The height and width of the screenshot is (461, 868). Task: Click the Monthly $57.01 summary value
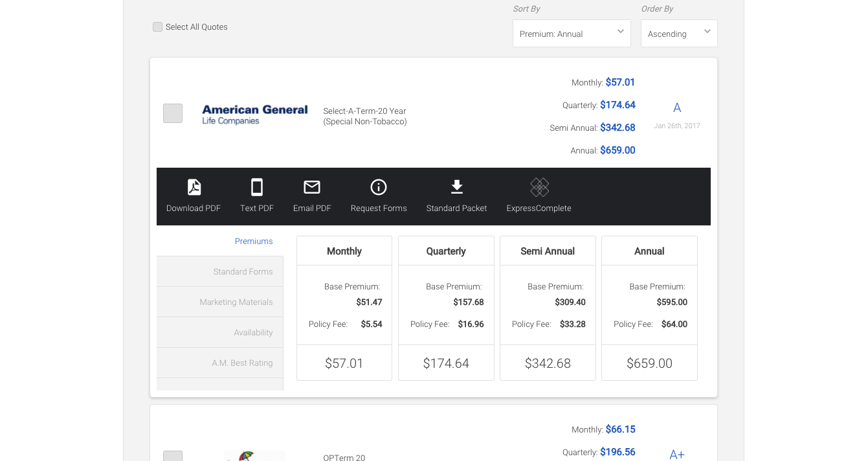620,82
